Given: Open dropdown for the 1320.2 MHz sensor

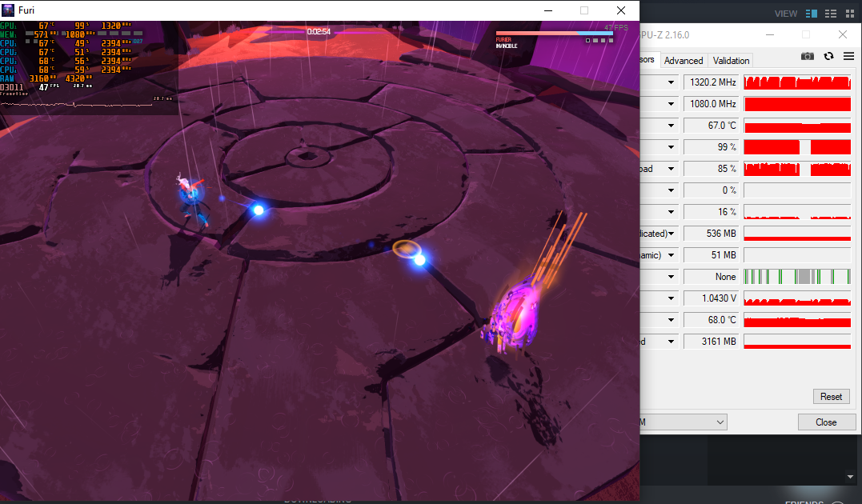Looking at the screenshot, I should click(x=671, y=82).
